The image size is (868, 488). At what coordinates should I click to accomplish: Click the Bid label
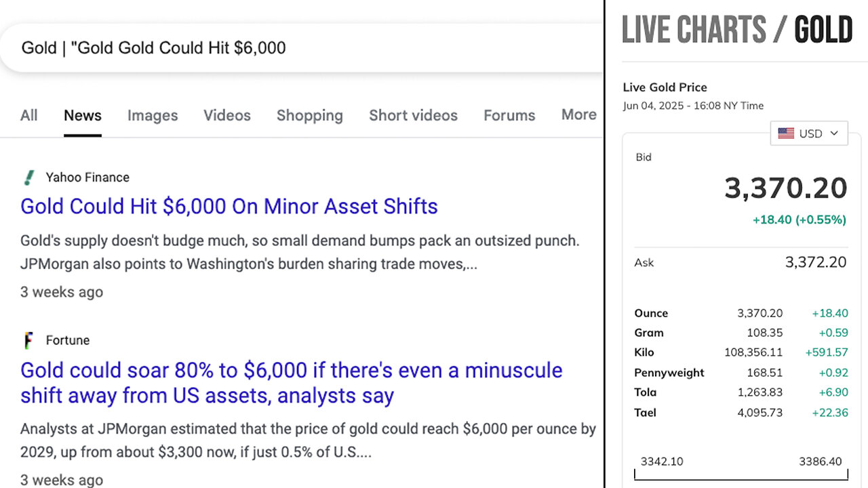[x=644, y=157]
